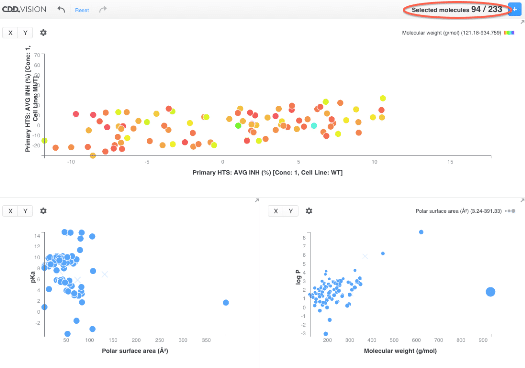Open gear settings for the pKa plot
This screenshot has height=368, width=525.
point(43,211)
